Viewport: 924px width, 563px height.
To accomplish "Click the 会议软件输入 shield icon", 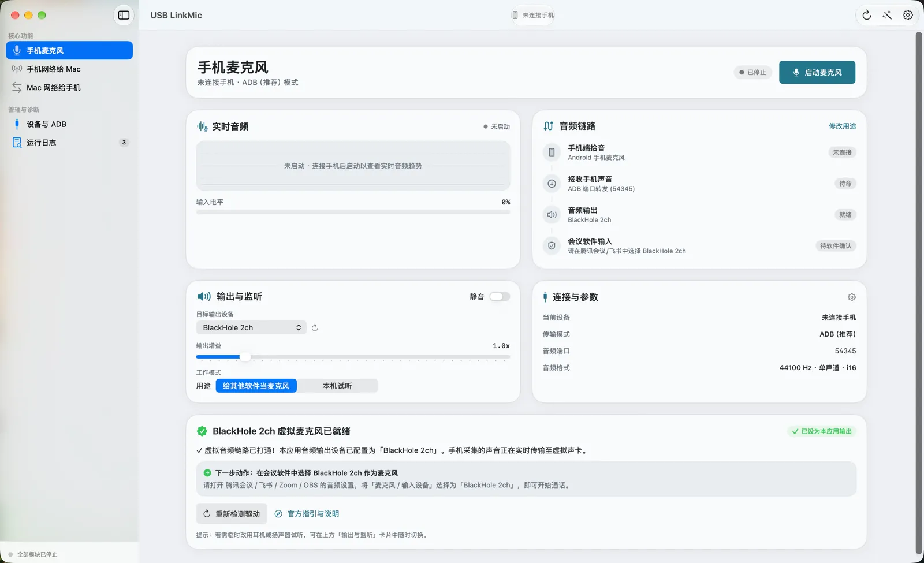I will [x=552, y=246].
